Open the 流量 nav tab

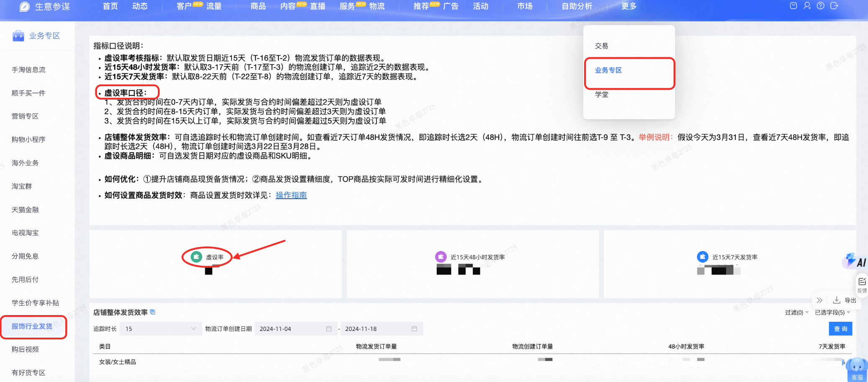[x=214, y=6]
